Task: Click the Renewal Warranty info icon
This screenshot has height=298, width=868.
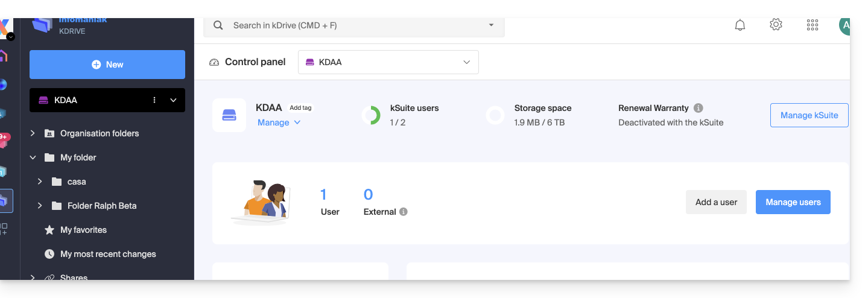Action: 698,109
